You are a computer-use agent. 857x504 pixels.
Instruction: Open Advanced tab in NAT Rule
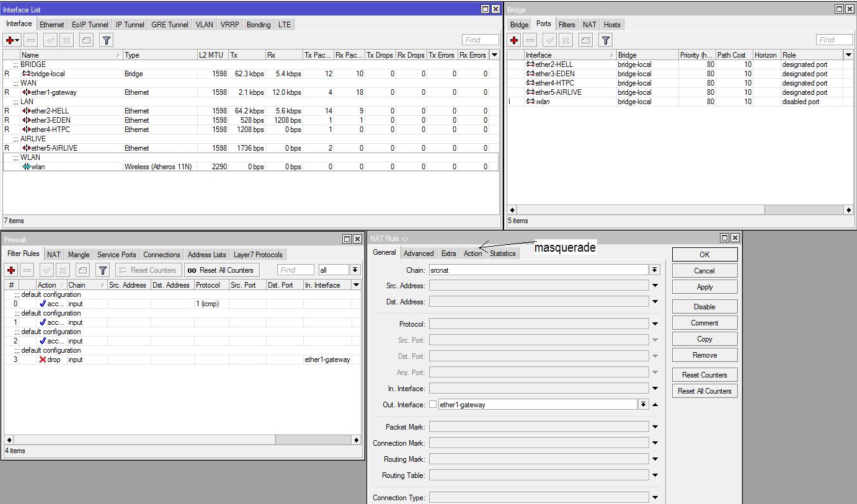click(419, 254)
